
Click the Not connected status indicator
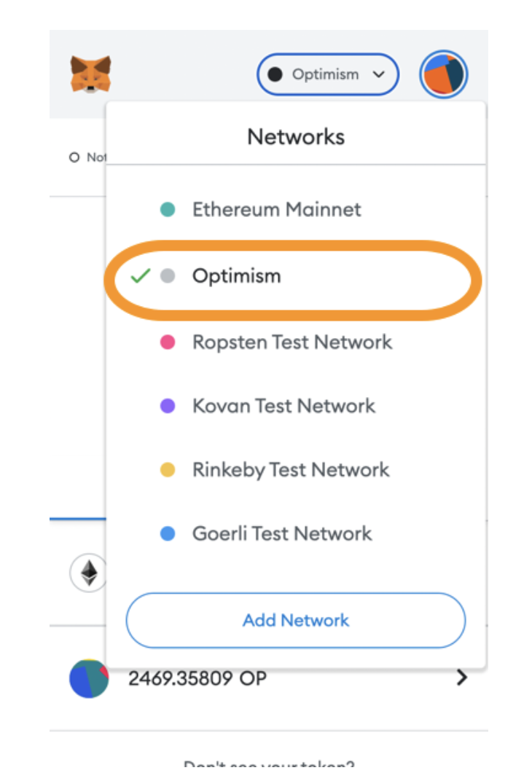tap(87, 157)
